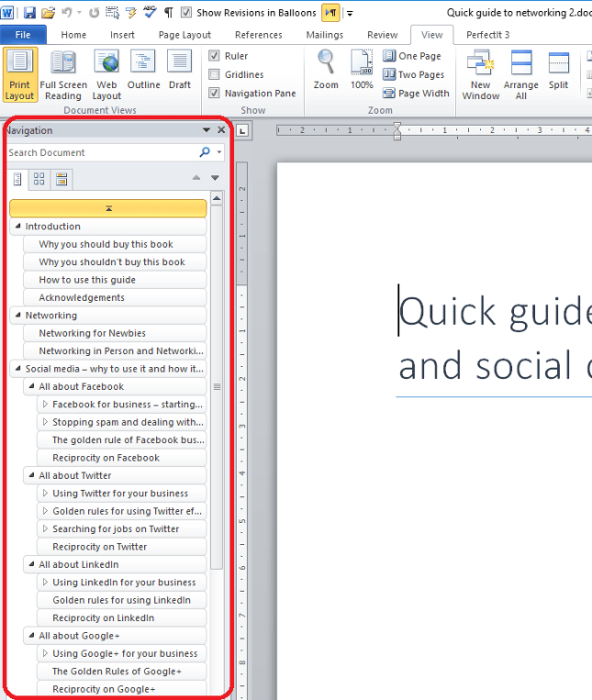Switch to the Review ribbon tab
Viewport: 592px width, 700px height.
(x=382, y=35)
